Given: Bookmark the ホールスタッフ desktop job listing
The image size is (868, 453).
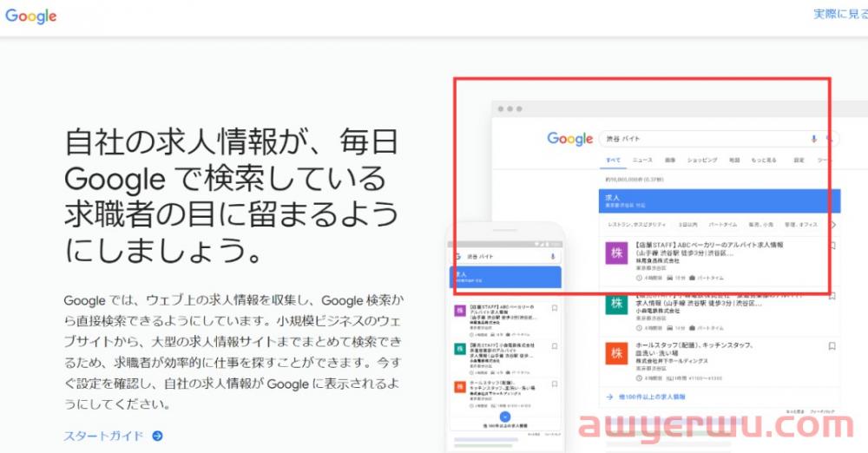Looking at the screenshot, I should pos(832,346).
